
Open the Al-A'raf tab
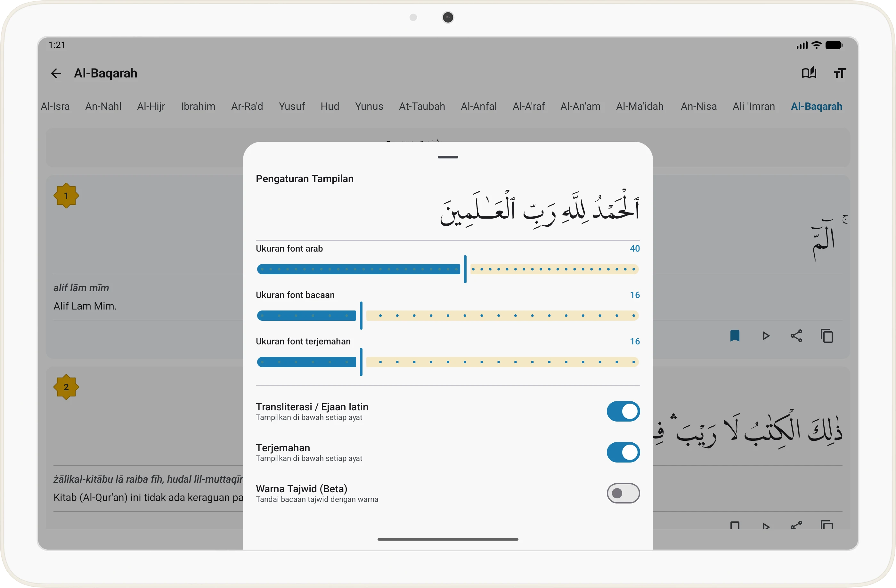coord(529,107)
